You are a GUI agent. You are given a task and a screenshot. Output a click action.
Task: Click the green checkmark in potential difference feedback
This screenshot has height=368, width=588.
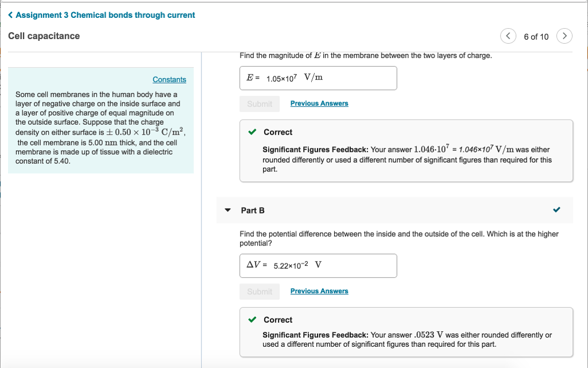(253, 320)
